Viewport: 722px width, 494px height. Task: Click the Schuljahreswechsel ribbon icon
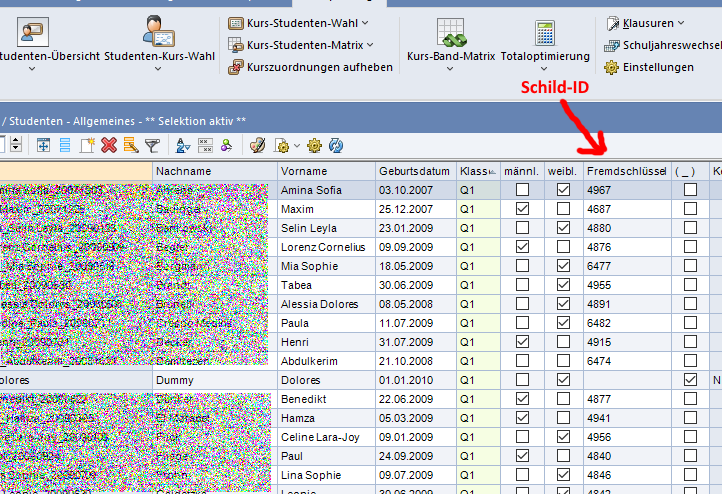[612, 45]
